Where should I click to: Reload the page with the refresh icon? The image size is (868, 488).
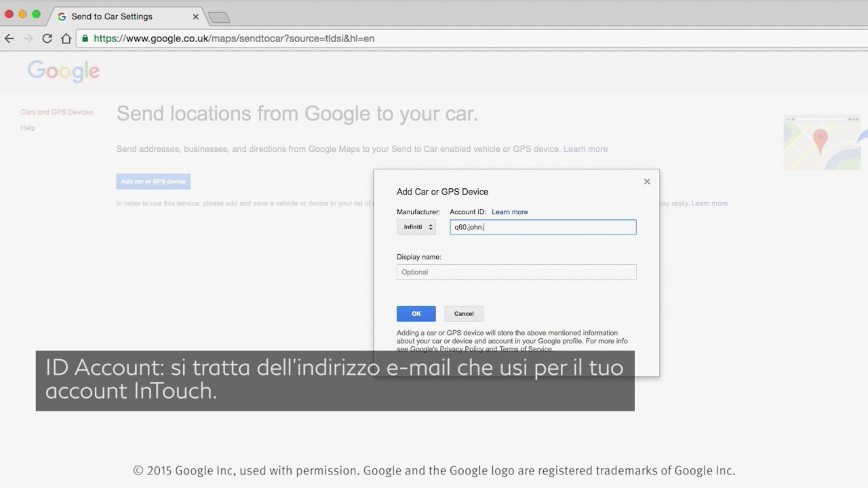[47, 39]
